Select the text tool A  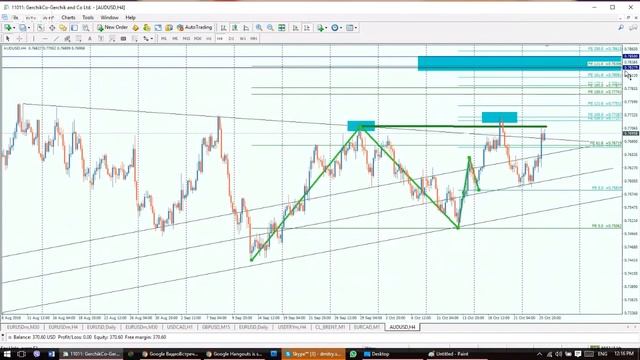(89, 38)
